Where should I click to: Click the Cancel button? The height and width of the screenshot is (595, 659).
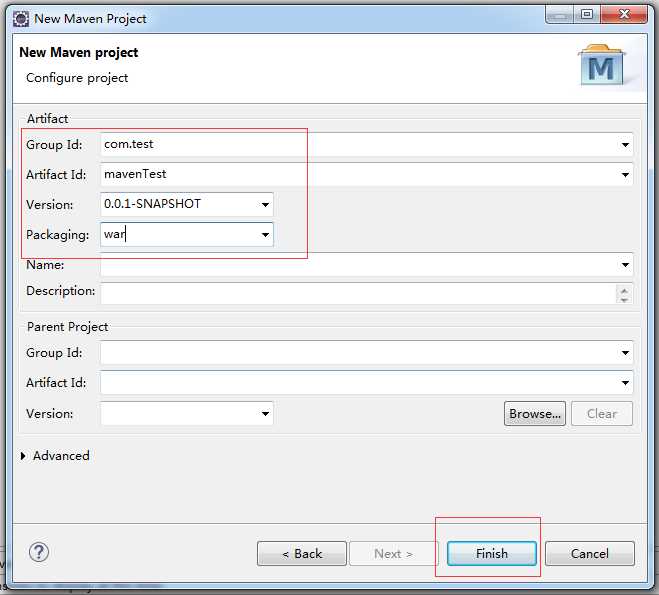(590, 553)
